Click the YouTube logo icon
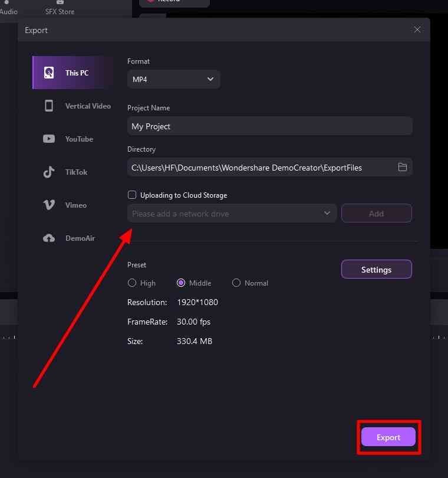The height and width of the screenshot is (478, 448). pos(49,139)
